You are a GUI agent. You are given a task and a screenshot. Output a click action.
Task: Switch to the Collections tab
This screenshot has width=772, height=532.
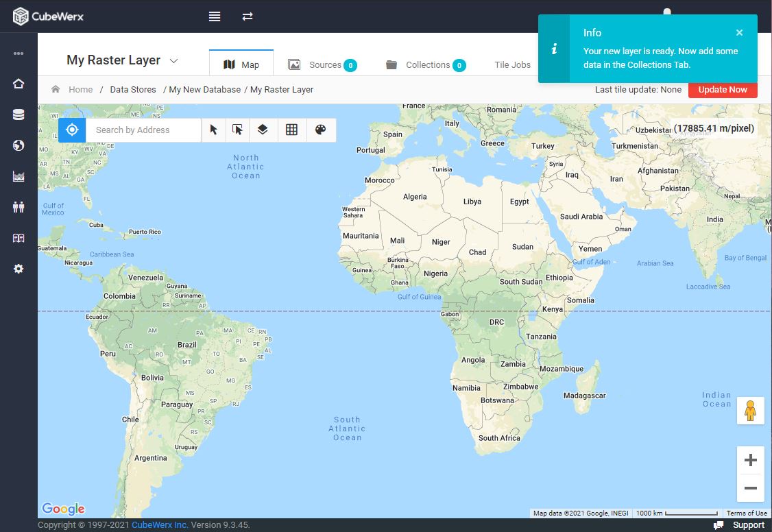pyautogui.click(x=426, y=65)
